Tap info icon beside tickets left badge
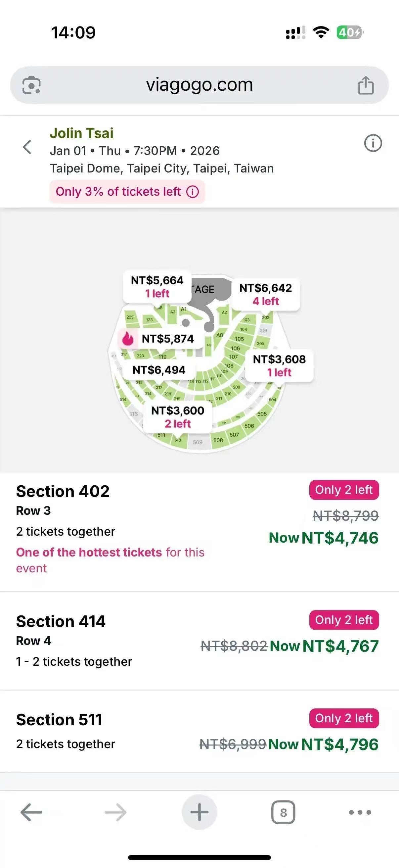Image resolution: width=399 pixels, height=868 pixels. click(x=193, y=192)
